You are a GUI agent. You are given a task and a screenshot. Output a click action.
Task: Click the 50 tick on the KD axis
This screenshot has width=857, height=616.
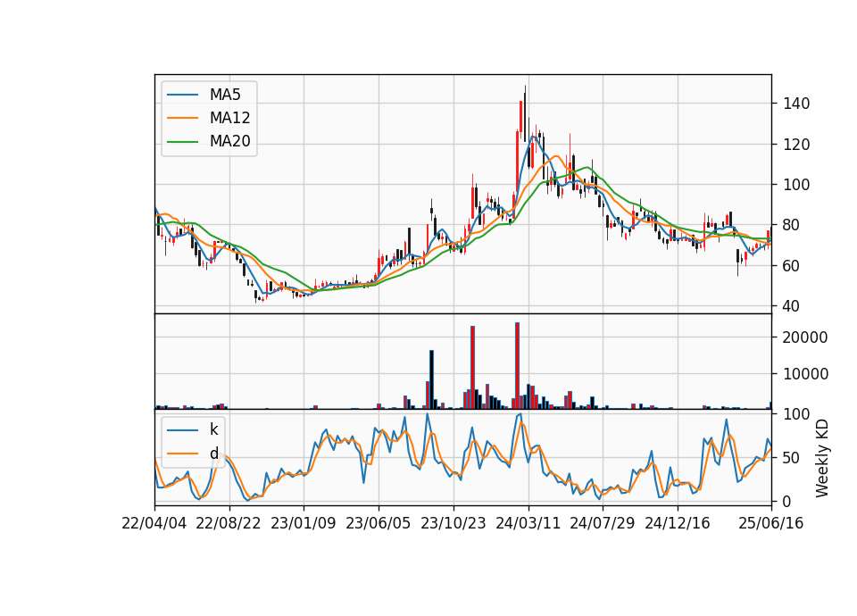[792, 458]
